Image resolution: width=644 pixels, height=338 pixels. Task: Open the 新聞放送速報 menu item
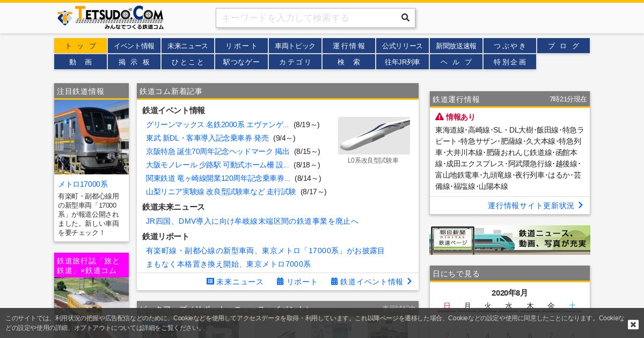456,46
